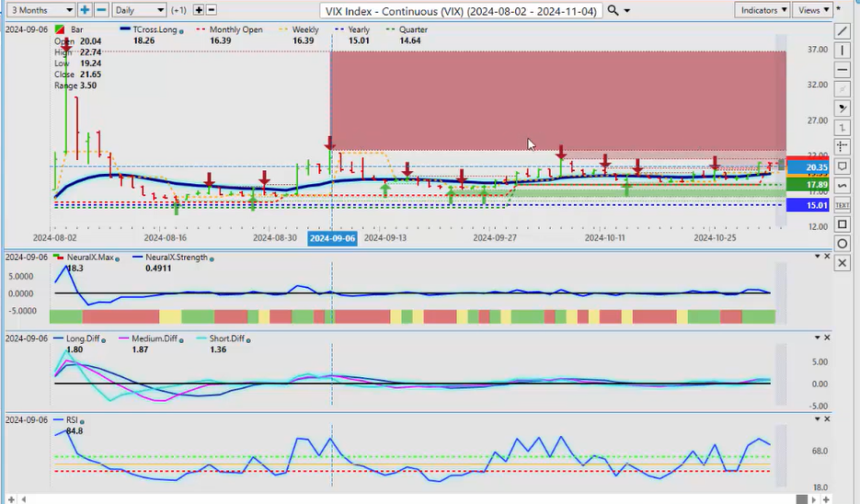Click the blue plus zoom-in button
Screen dimensions: 860x504
coord(85,10)
